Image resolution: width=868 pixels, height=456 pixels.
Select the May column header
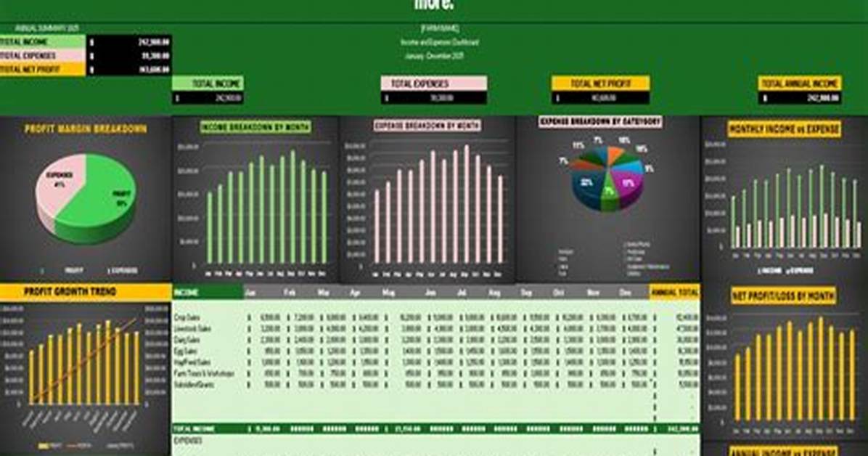[388, 292]
